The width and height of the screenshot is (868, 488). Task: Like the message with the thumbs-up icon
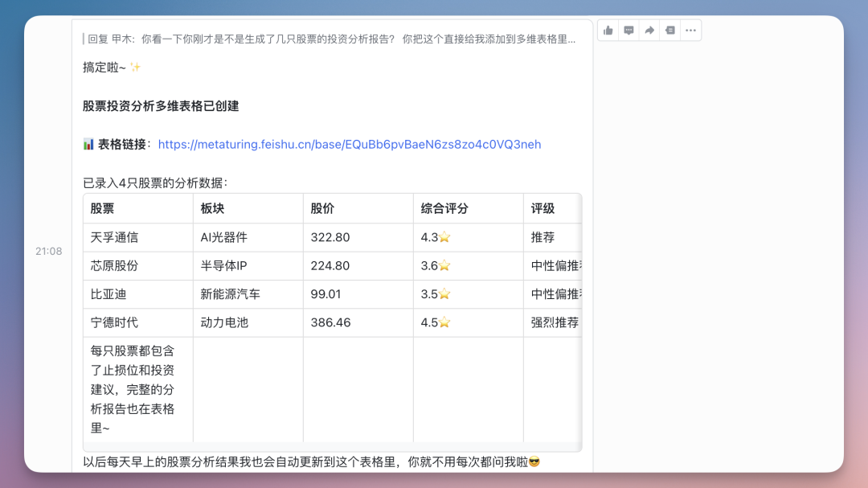point(608,29)
